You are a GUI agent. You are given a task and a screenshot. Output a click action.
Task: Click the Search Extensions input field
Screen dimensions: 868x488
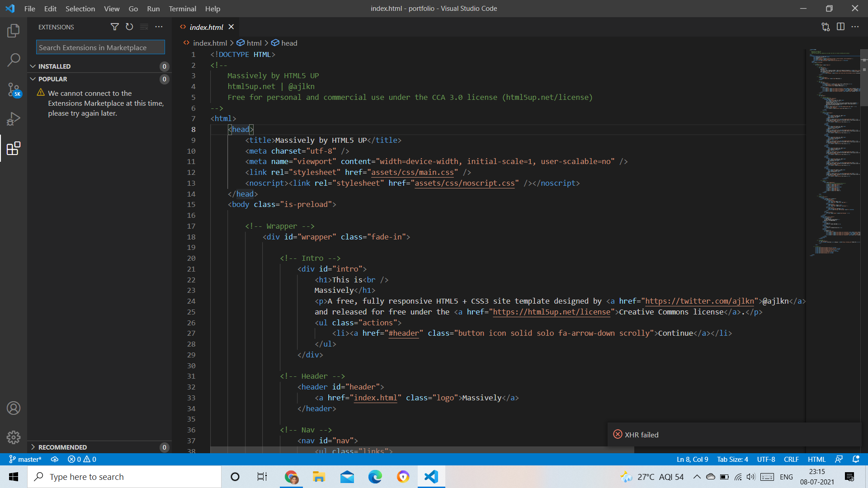[100, 47]
